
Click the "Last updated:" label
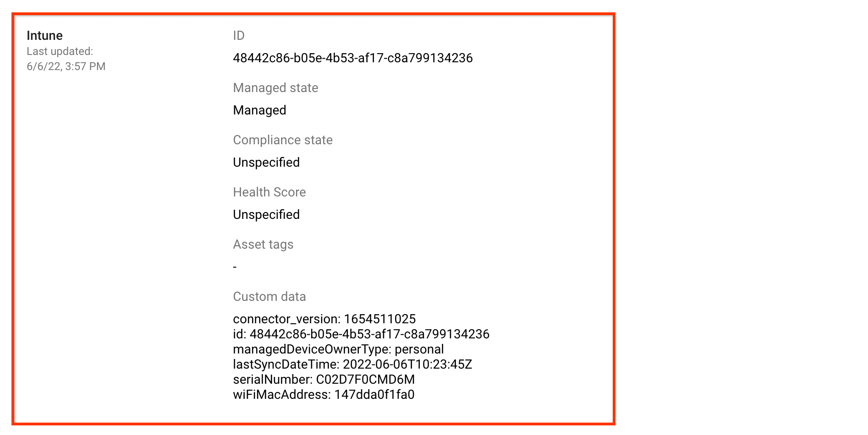pyautogui.click(x=60, y=51)
